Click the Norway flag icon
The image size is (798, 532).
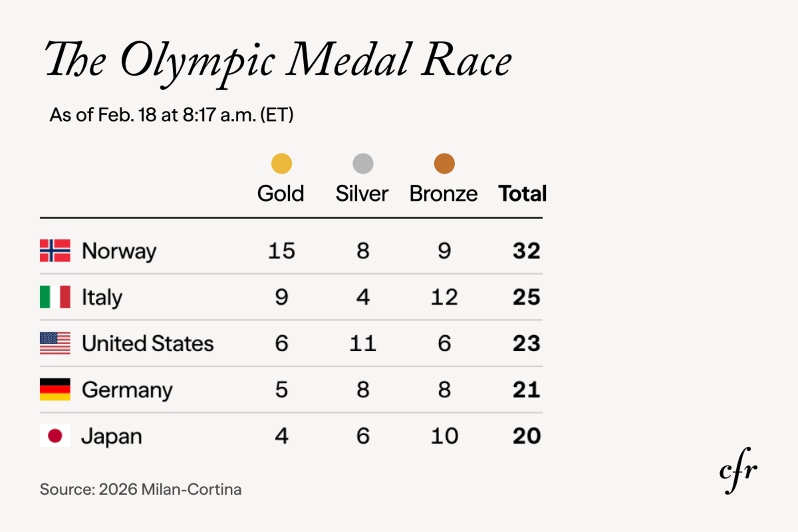click(55, 251)
